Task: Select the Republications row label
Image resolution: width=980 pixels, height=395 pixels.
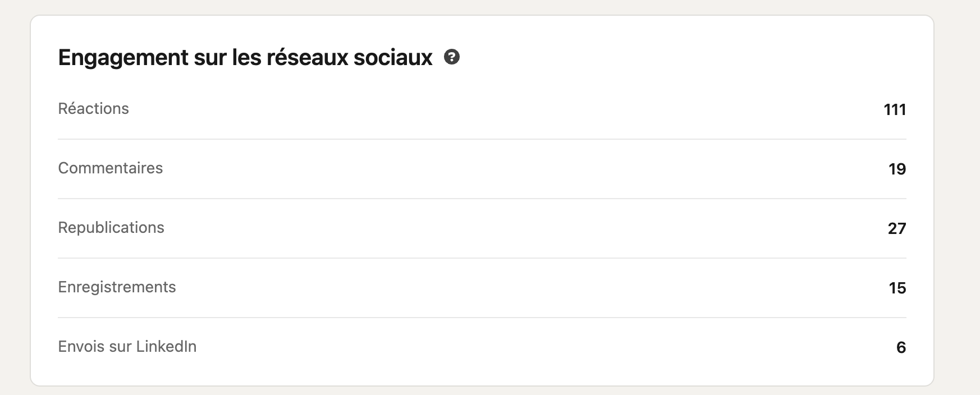Action: coord(111,228)
